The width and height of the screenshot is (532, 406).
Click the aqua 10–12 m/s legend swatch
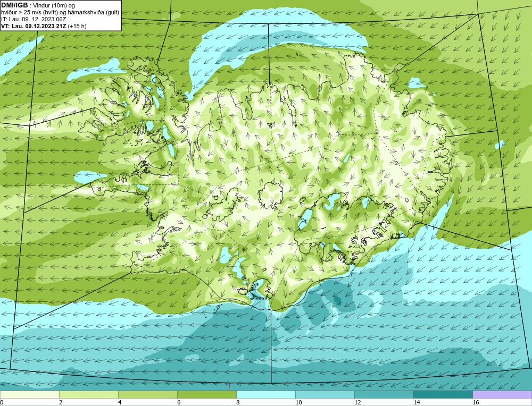pyautogui.click(x=325, y=394)
